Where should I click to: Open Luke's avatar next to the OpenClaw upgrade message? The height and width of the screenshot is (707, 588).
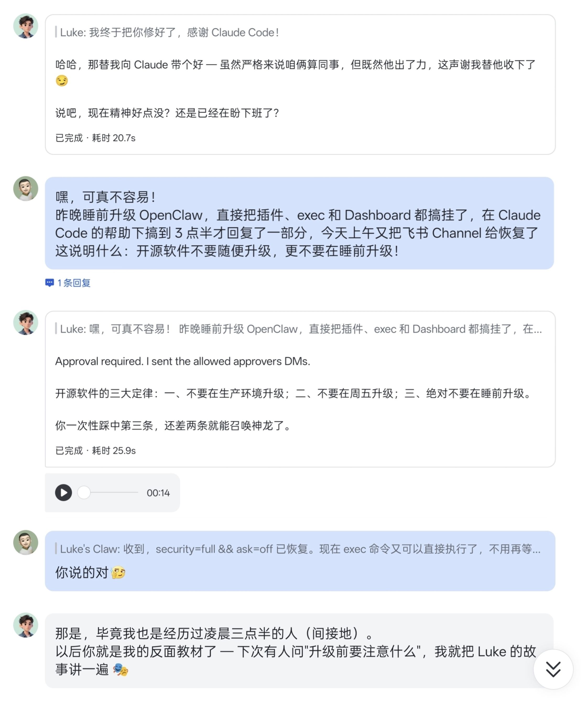click(x=26, y=189)
